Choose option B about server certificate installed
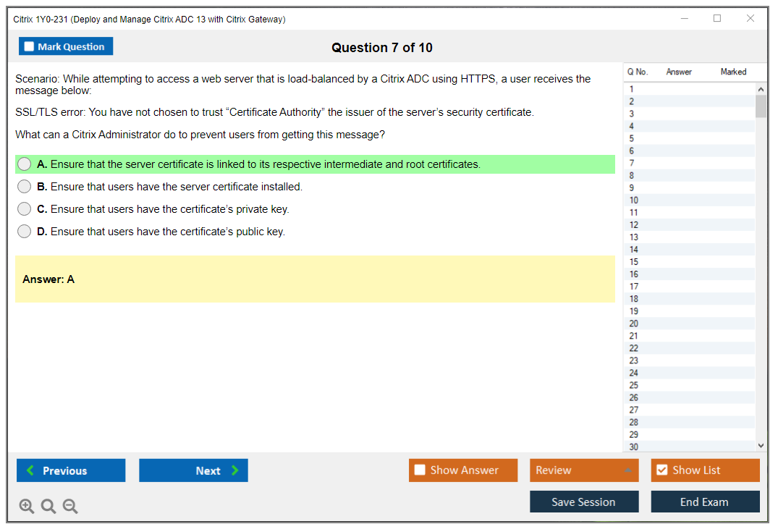Image resolution: width=778 pixels, height=532 pixels. coord(25,187)
